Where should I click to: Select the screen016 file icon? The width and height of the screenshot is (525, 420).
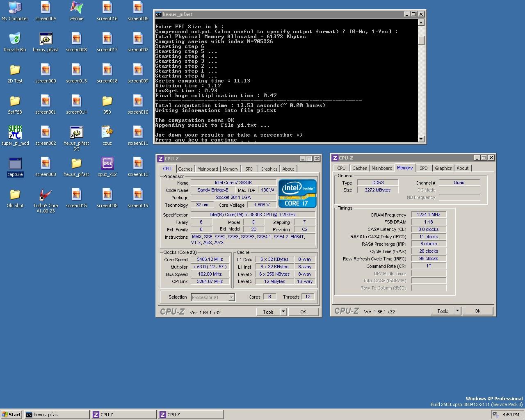tap(107, 11)
